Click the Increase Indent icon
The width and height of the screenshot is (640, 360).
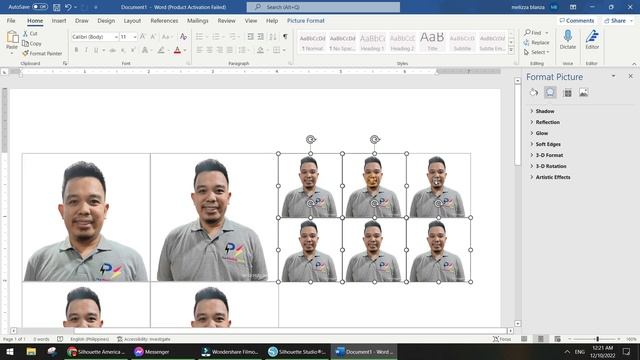[x=261, y=37]
